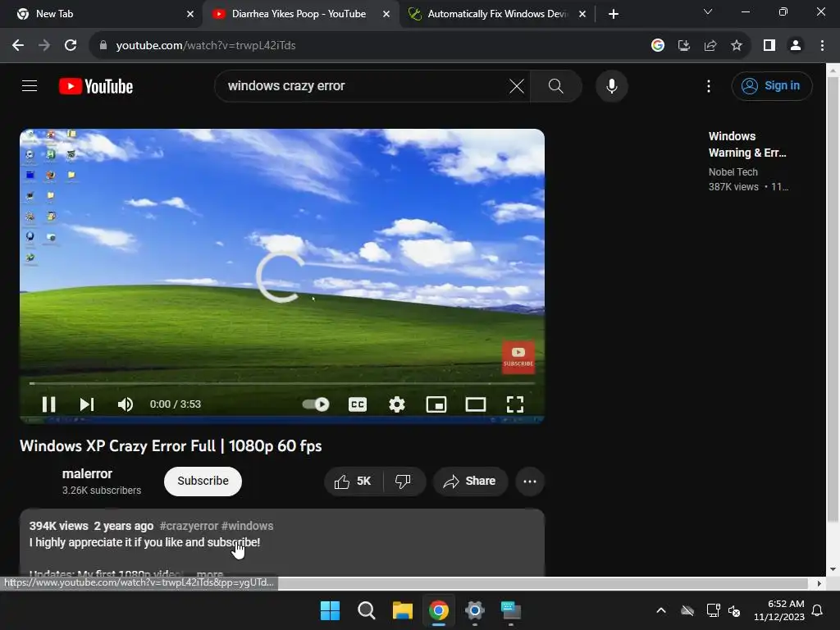The width and height of the screenshot is (840, 630).
Task: Open a new browser tab
Action: point(614,14)
